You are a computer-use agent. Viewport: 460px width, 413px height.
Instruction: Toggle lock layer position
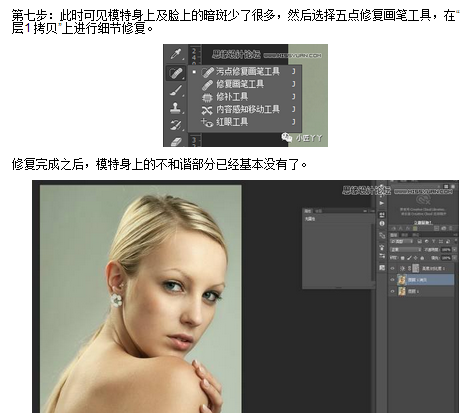pos(415,258)
